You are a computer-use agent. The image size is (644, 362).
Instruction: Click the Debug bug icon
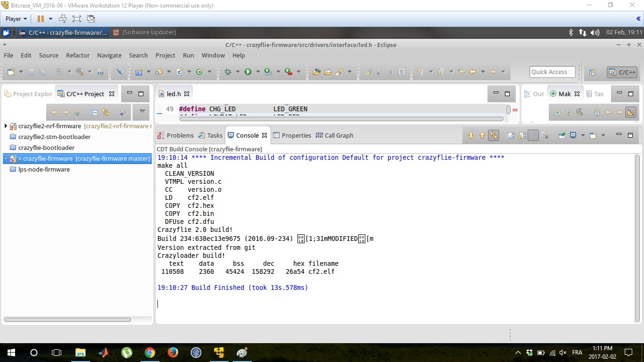point(228,72)
